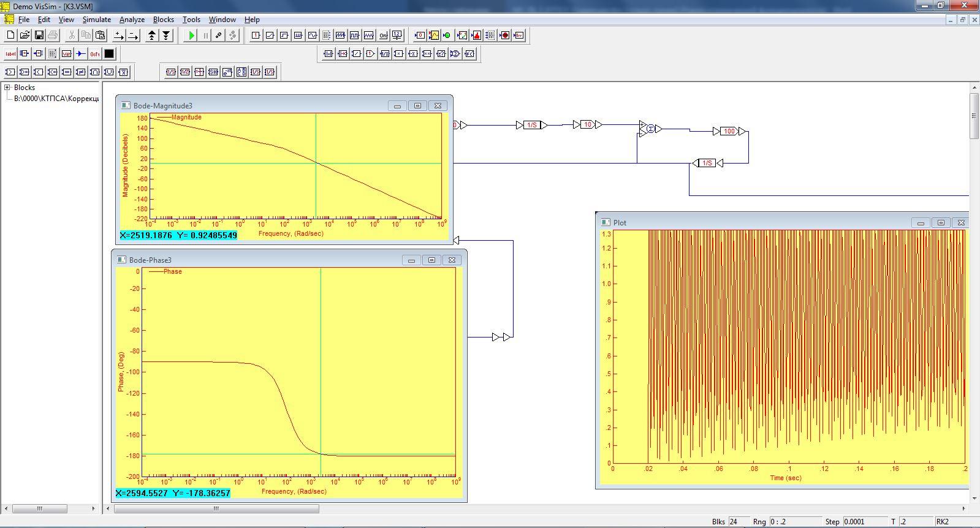Open the Analyze menu
Viewport: 980px width, 528px height.
[x=132, y=20]
